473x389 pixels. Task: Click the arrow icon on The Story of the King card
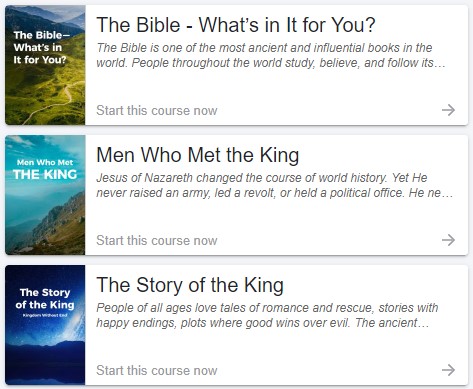tap(448, 370)
